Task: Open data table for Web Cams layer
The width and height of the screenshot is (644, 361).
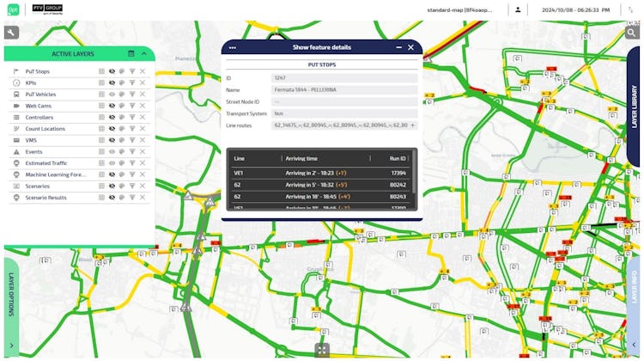Action: (101, 106)
